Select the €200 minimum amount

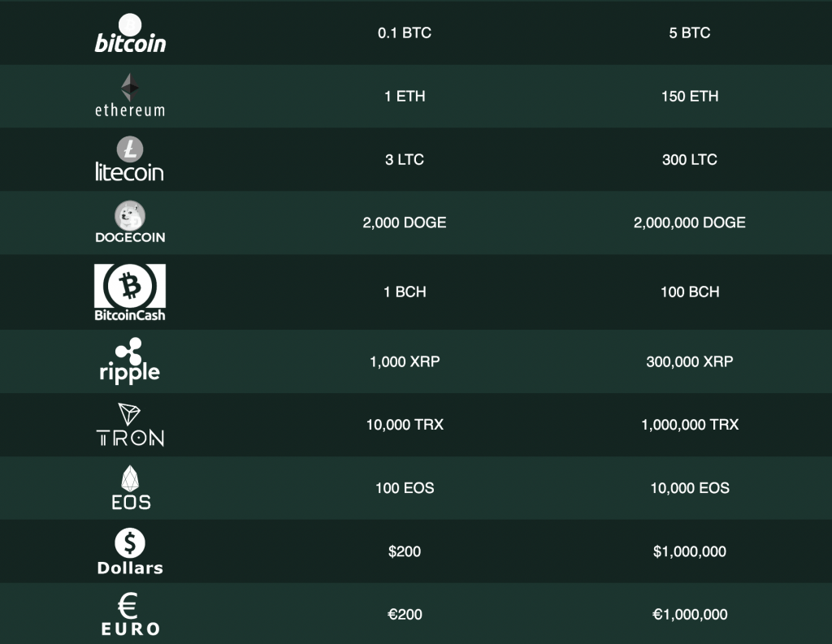pyautogui.click(x=405, y=614)
